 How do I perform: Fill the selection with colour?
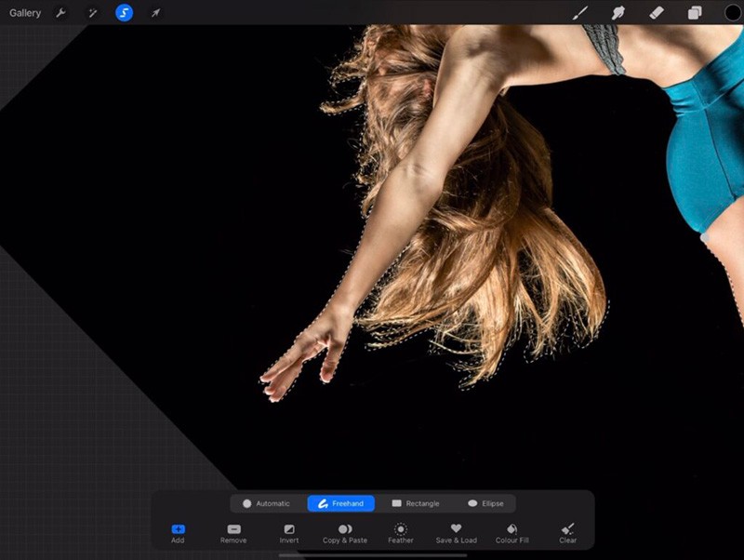(512, 533)
